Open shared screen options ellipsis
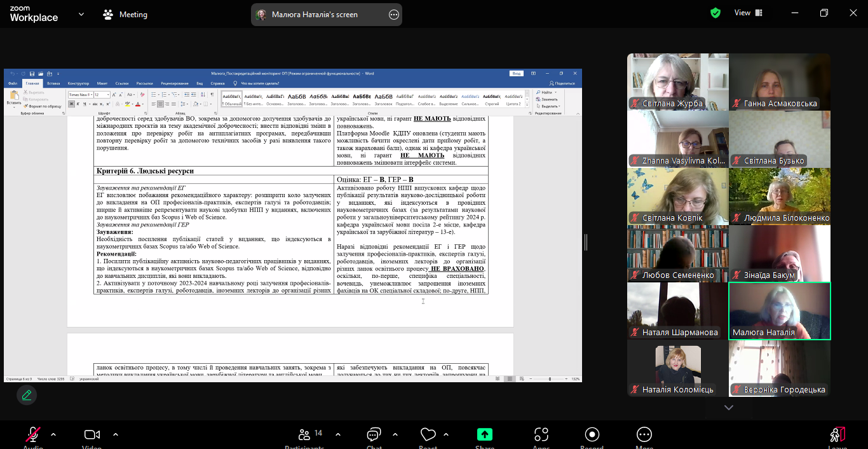 (x=393, y=15)
